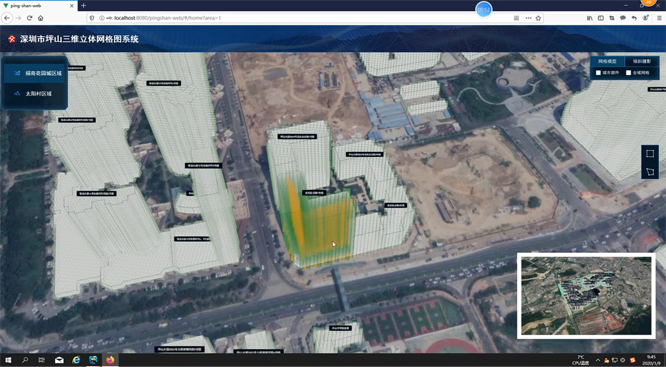Open a new browser tab with plus button
The width and height of the screenshot is (666, 367).
pos(83,6)
